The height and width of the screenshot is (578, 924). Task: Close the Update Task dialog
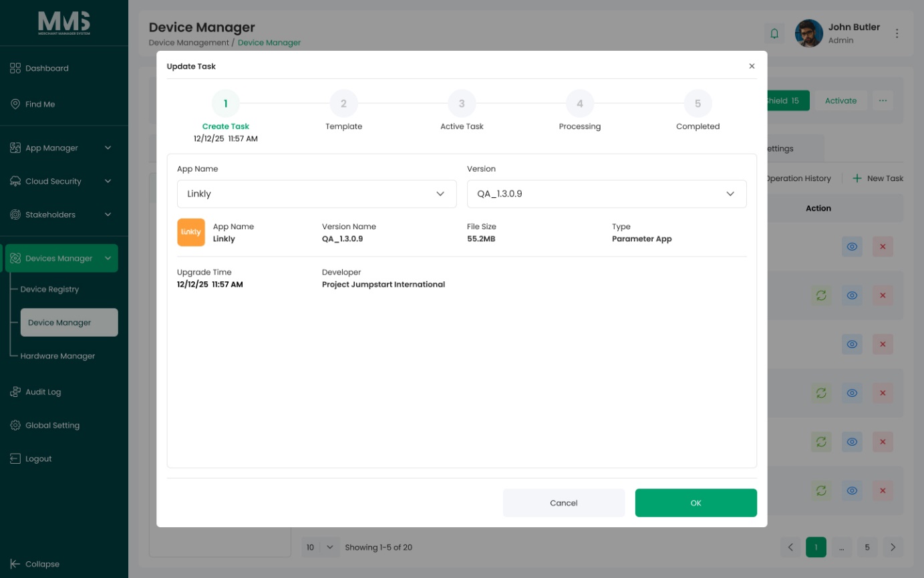pyautogui.click(x=752, y=66)
